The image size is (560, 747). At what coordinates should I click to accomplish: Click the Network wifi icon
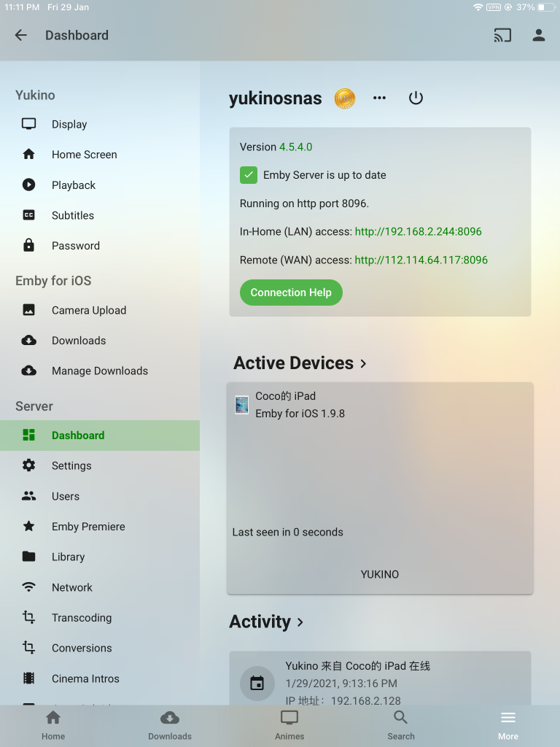(28, 587)
